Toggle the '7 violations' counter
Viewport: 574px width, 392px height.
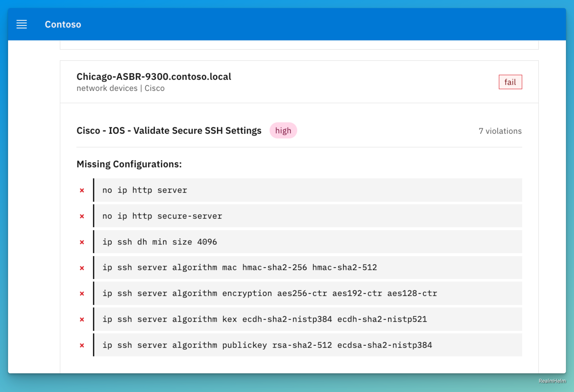pos(500,131)
